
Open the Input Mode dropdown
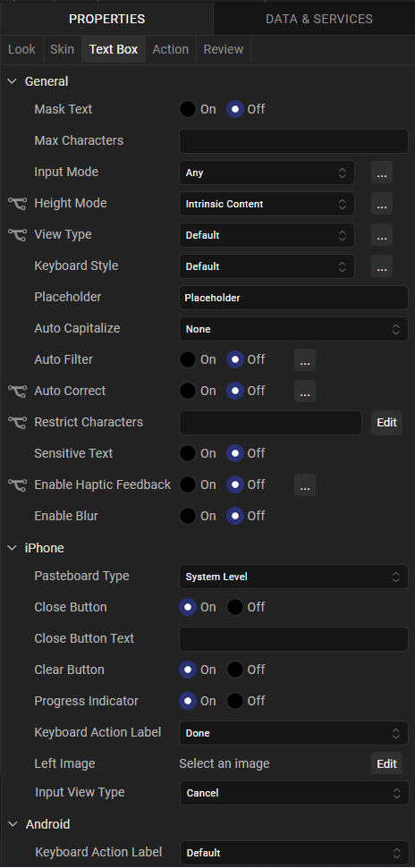click(267, 173)
